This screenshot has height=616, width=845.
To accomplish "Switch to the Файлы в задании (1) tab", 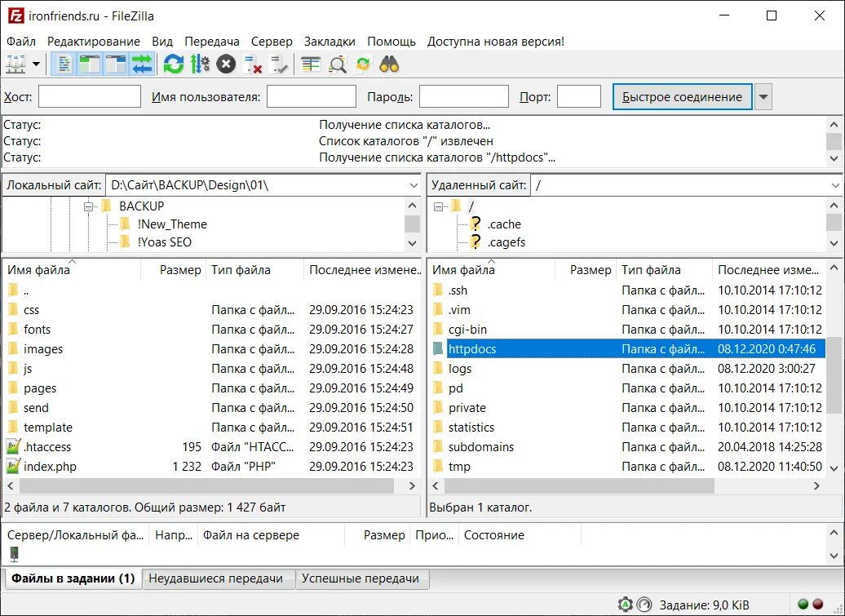I will pos(73,578).
